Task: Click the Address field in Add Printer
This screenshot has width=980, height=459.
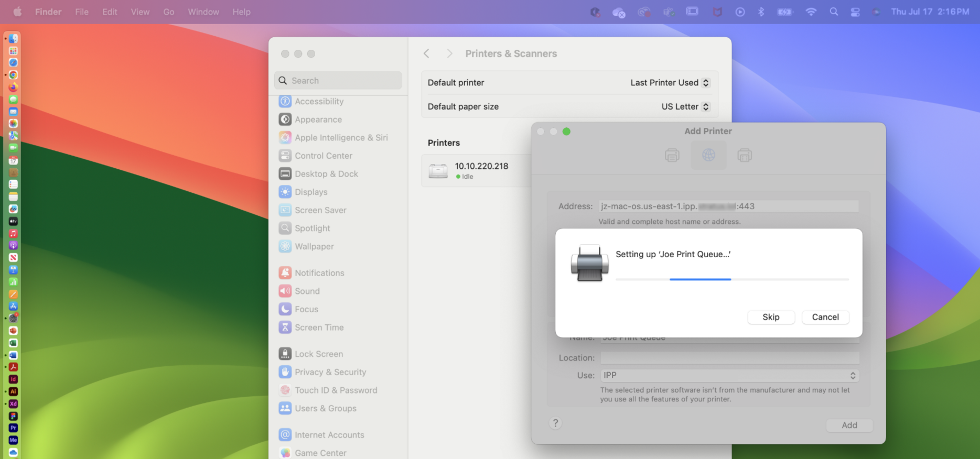Action: (x=729, y=206)
